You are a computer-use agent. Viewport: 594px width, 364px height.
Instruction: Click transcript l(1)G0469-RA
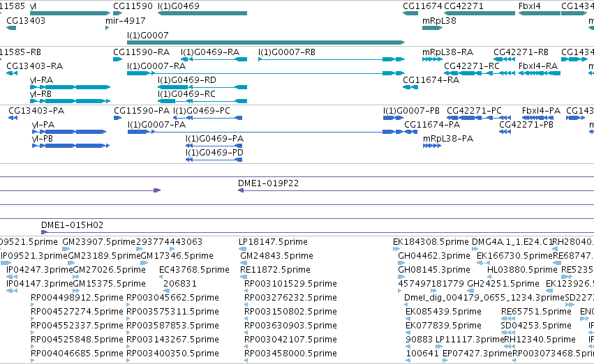pos(210,52)
